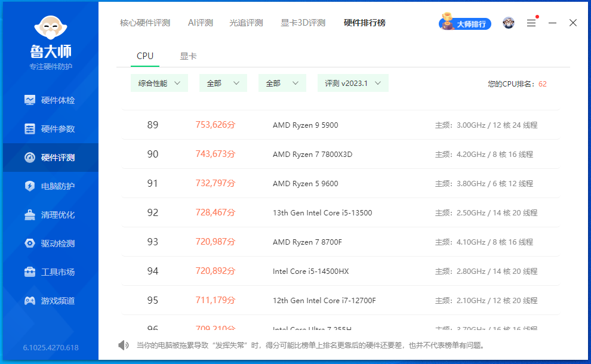Switch to 光追评测 tab

[x=246, y=23]
